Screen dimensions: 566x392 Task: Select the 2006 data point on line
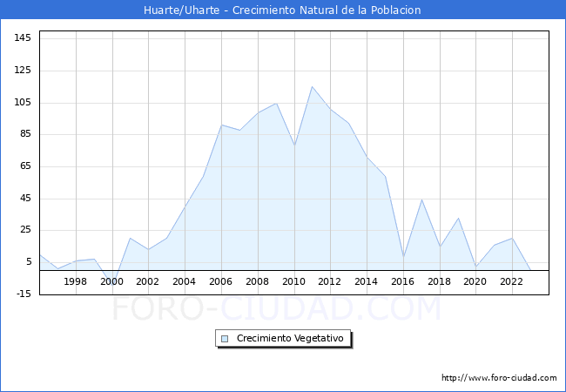click(221, 125)
